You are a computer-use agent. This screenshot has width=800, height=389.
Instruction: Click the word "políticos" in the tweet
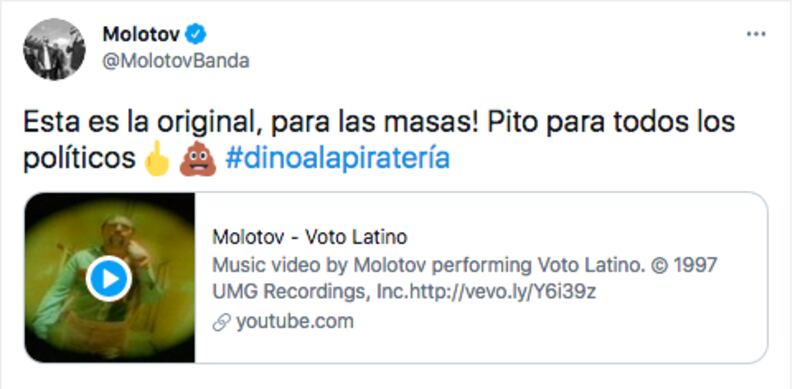click(x=79, y=159)
